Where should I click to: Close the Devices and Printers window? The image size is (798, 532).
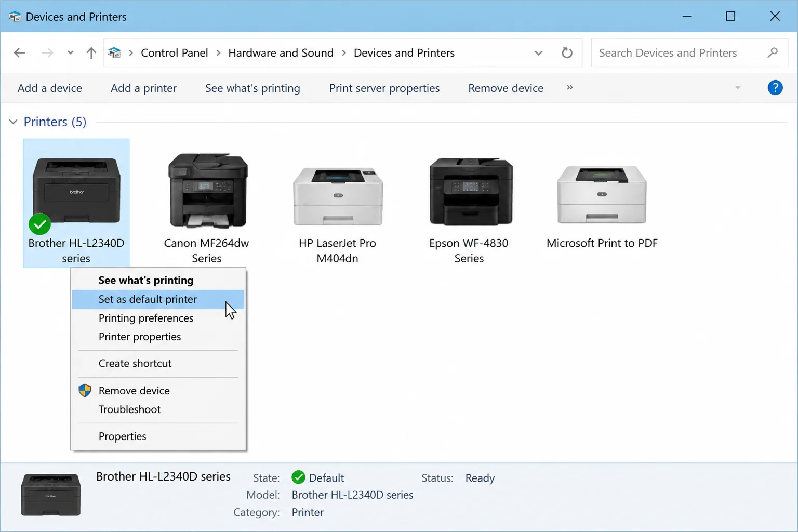(x=775, y=16)
